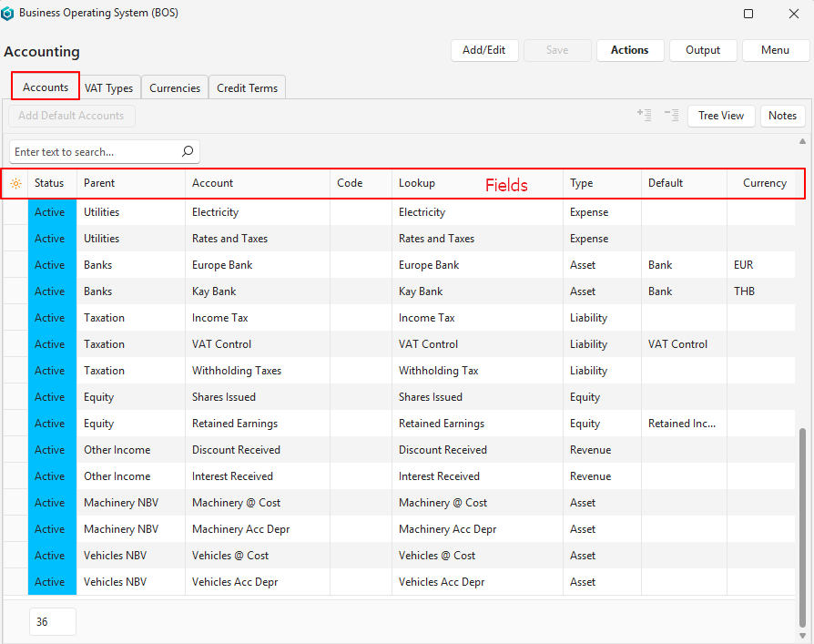Select the VAT Control account cell
The height and width of the screenshot is (644, 814).
pyautogui.click(x=221, y=344)
